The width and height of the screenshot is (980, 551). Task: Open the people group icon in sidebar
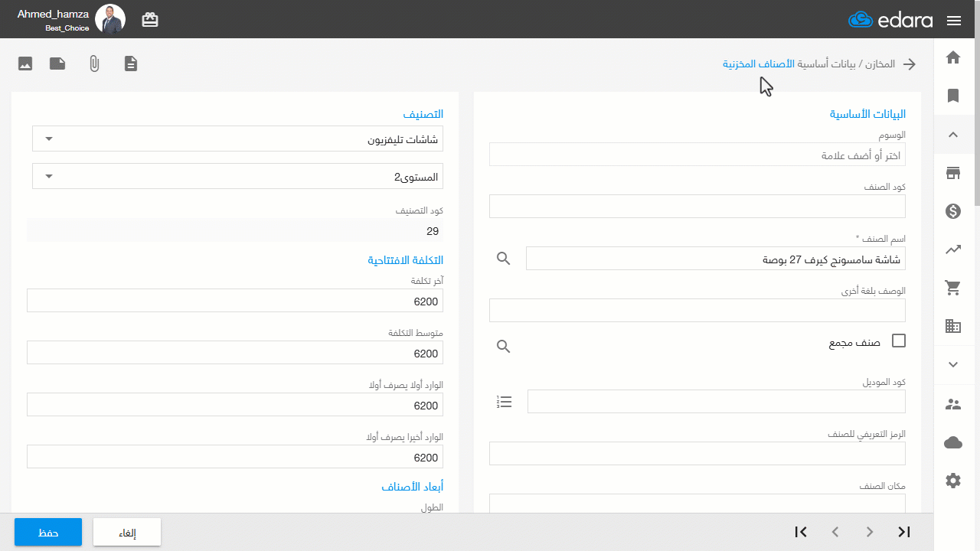(x=953, y=404)
